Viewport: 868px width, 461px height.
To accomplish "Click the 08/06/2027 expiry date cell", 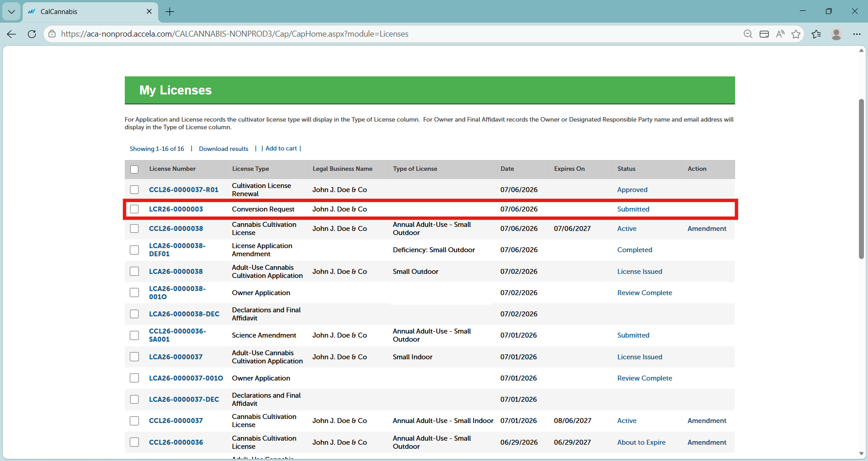I will pos(572,421).
